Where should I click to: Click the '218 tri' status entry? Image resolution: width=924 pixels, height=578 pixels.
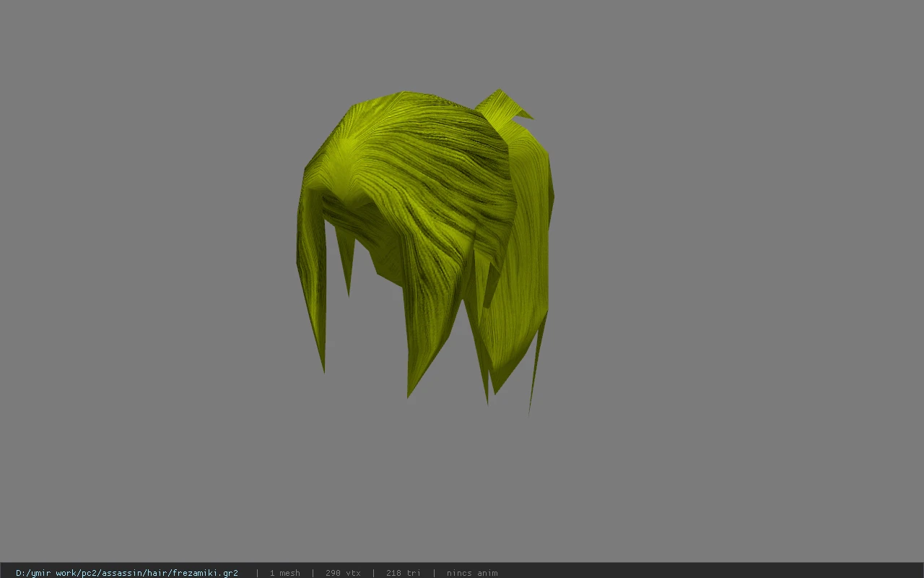point(403,573)
